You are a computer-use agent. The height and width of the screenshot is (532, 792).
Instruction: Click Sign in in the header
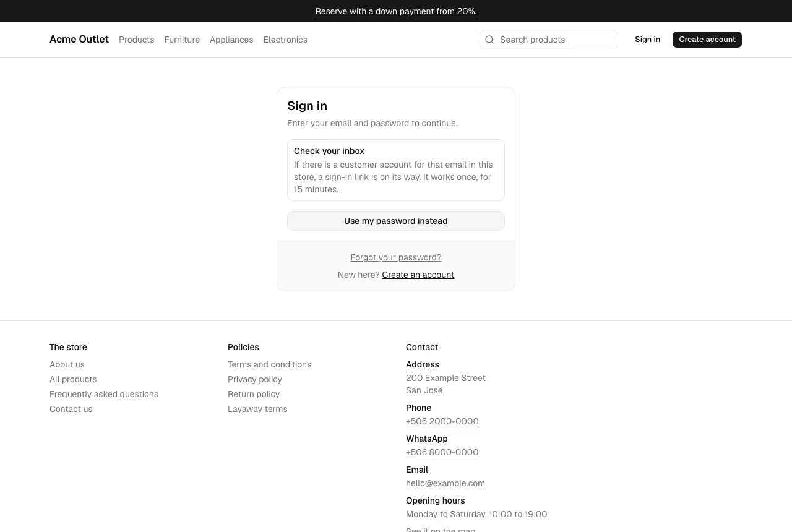pos(647,40)
